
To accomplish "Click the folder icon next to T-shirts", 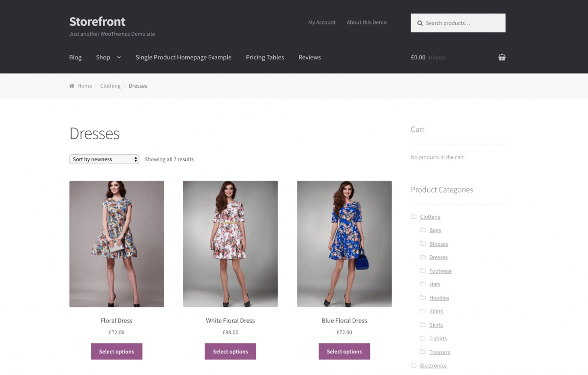I will pos(423,338).
